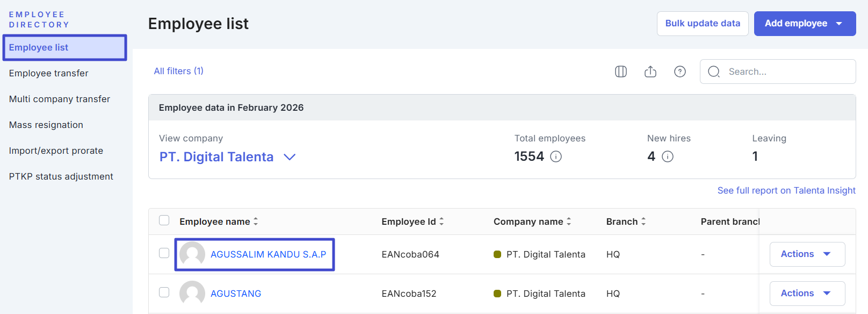This screenshot has height=314, width=868.
Task: Sort by Branch column arrows
Action: click(643, 222)
